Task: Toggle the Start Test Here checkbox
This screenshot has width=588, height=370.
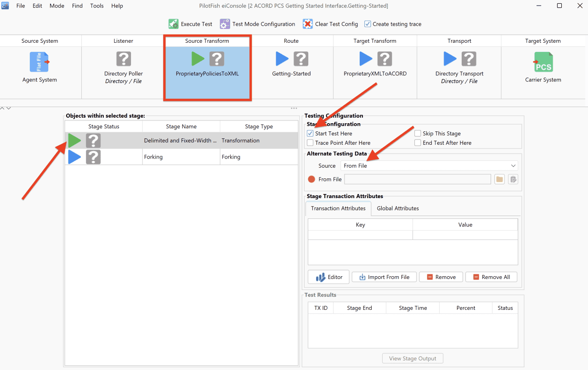Action: [310, 133]
